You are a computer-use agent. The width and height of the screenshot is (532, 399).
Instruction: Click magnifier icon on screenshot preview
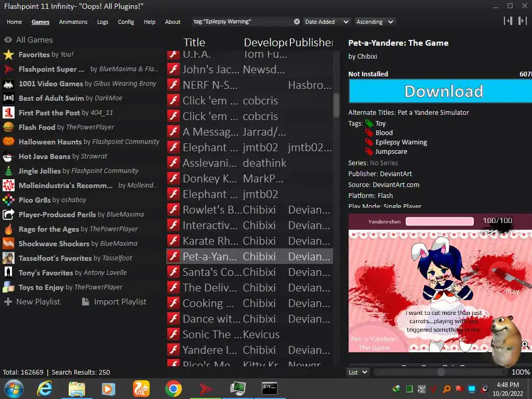(526, 345)
